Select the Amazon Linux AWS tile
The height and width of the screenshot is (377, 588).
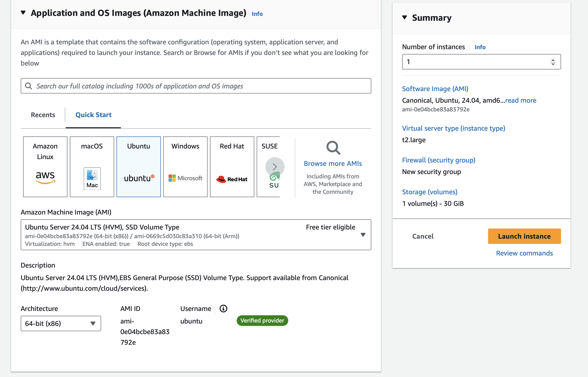pyautogui.click(x=45, y=167)
